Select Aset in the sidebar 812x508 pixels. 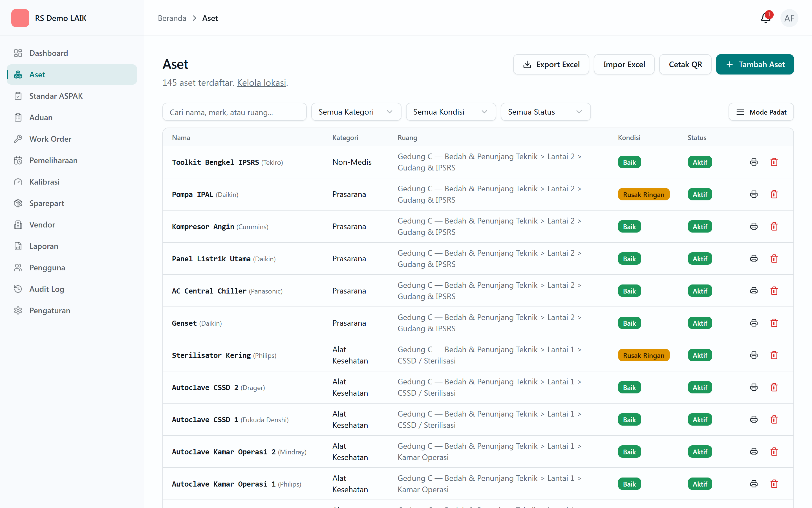(x=72, y=75)
